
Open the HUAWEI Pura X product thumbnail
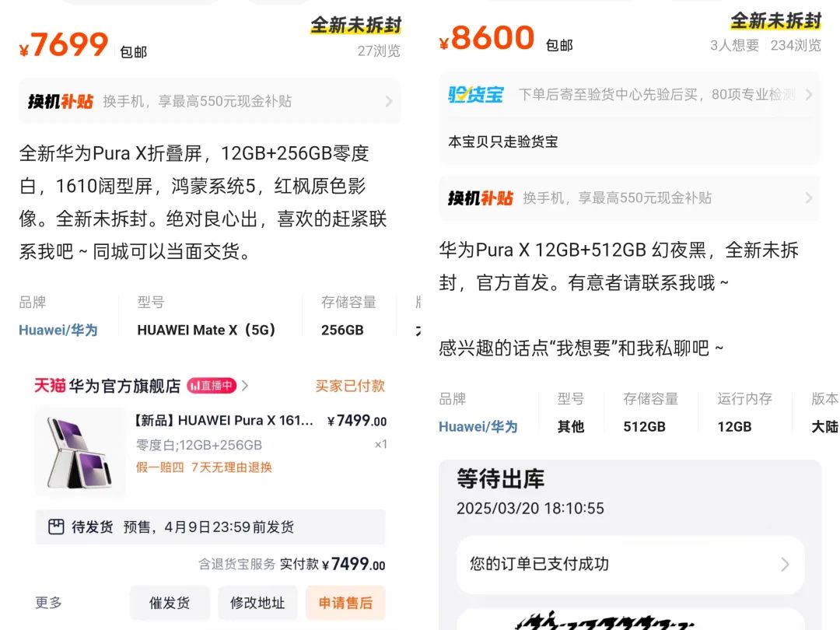[79, 451]
